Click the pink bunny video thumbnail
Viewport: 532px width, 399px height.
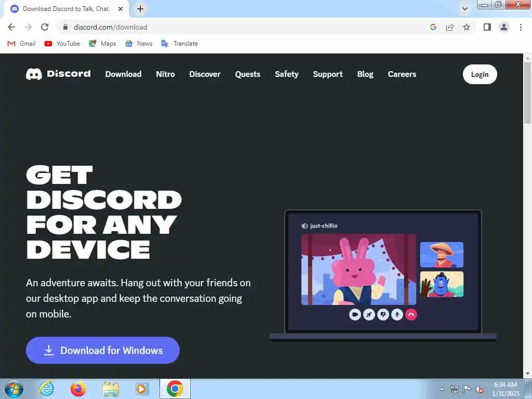tap(358, 270)
